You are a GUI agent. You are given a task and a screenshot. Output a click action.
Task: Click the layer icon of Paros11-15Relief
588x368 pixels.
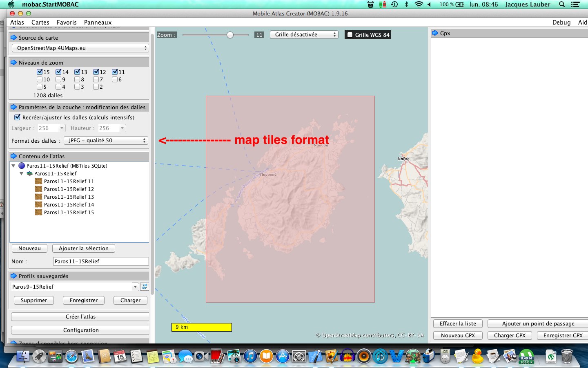pos(29,173)
